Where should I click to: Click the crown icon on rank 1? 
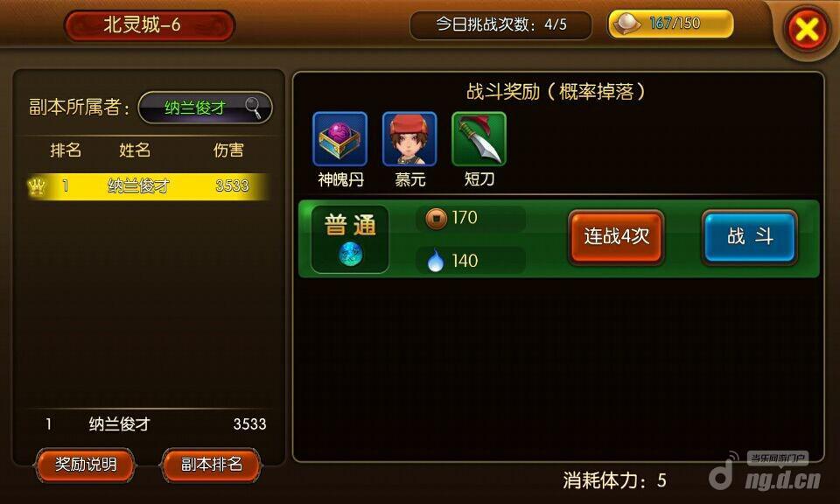(37, 186)
